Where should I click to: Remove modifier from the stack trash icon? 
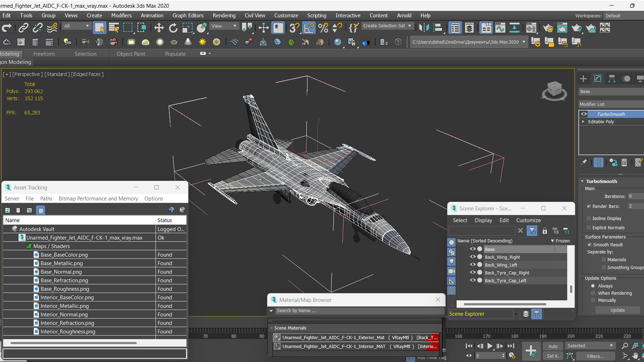(624, 162)
